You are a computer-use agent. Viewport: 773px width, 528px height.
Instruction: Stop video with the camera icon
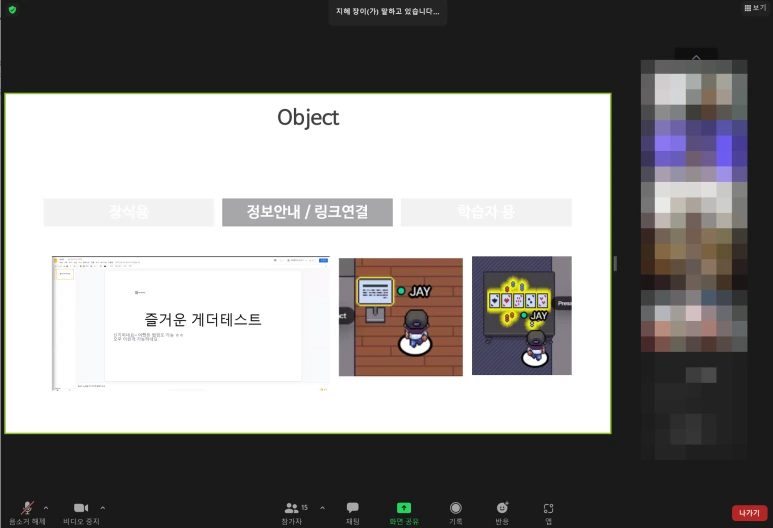pos(81,513)
